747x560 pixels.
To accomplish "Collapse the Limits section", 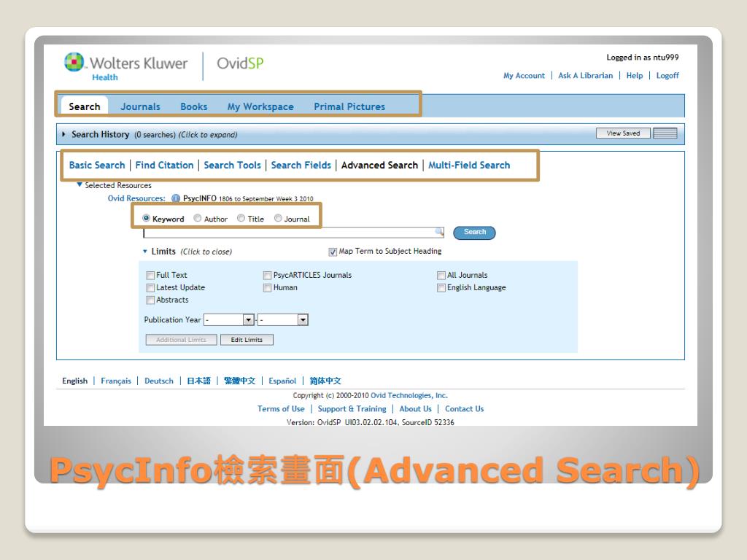I will pyautogui.click(x=145, y=252).
